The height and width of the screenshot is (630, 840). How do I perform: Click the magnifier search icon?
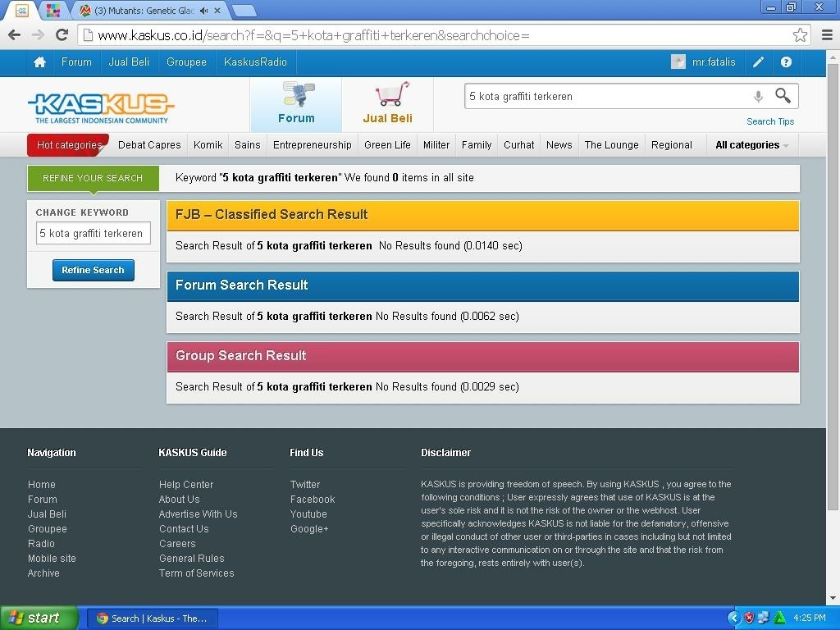[783, 96]
